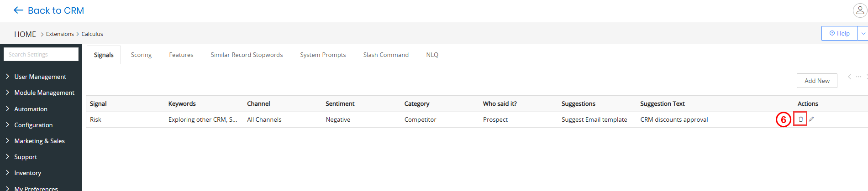Go to HOME breadcrumb
Viewport: 868px width, 191px height.
tap(25, 34)
